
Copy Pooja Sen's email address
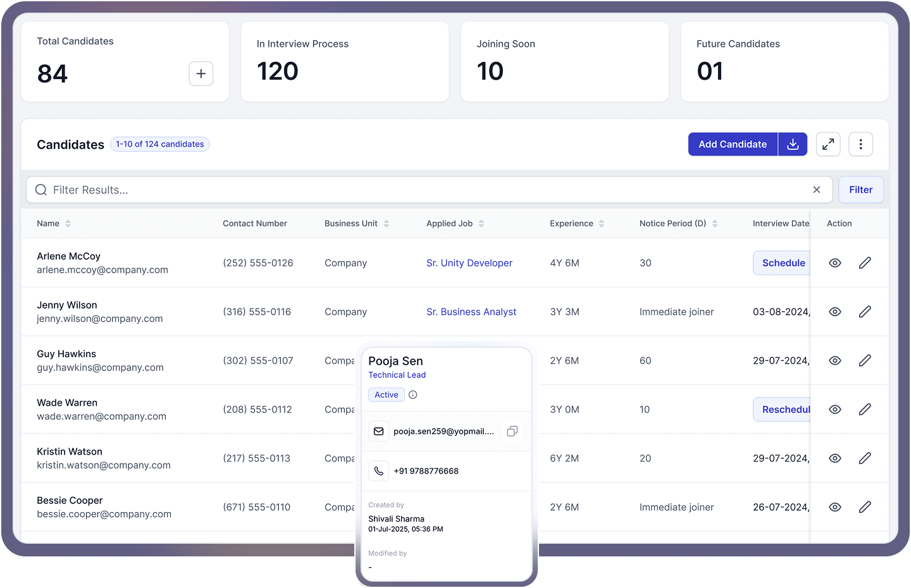512,431
